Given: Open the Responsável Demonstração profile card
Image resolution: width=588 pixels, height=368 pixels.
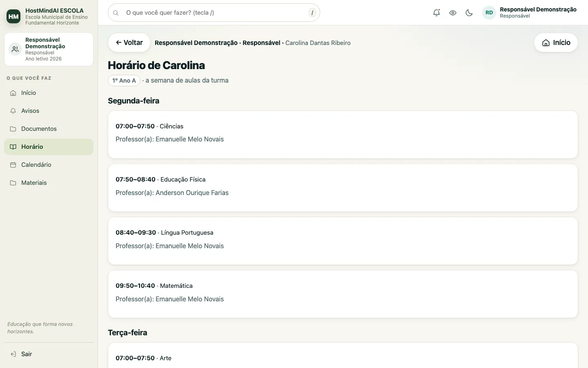Looking at the screenshot, I should [x=49, y=49].
